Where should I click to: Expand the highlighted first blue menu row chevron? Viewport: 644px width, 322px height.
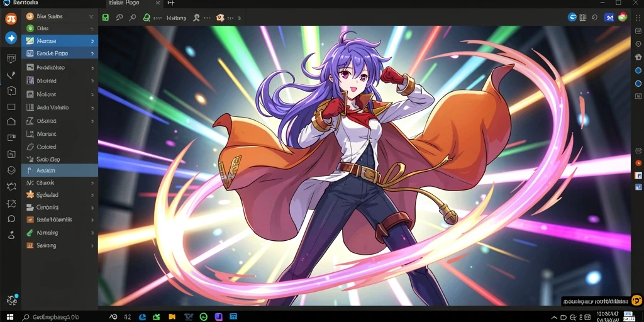click(92, 41)
